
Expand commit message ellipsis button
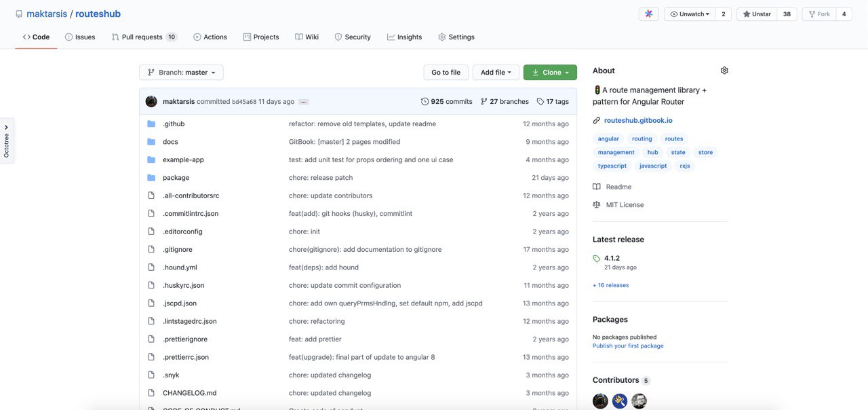[304, 102]
